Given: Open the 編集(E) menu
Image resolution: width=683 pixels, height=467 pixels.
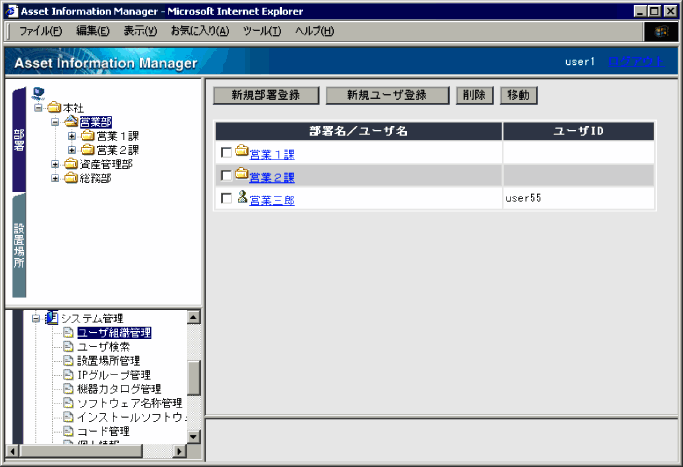Looking at the screenshot, I should (92, 31).
